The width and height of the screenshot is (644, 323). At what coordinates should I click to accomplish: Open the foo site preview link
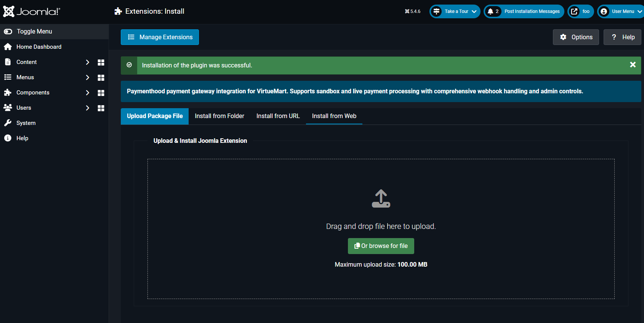point(581,11)
